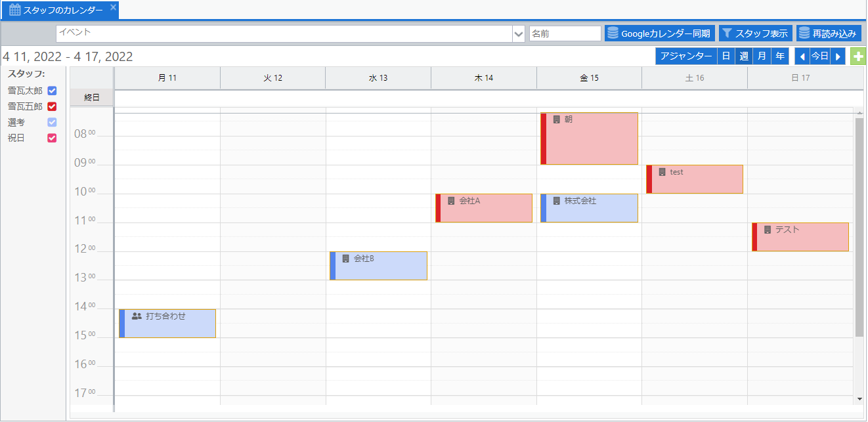Click the calendar icon in スタッフのカレンダー tab

[15, 10]
